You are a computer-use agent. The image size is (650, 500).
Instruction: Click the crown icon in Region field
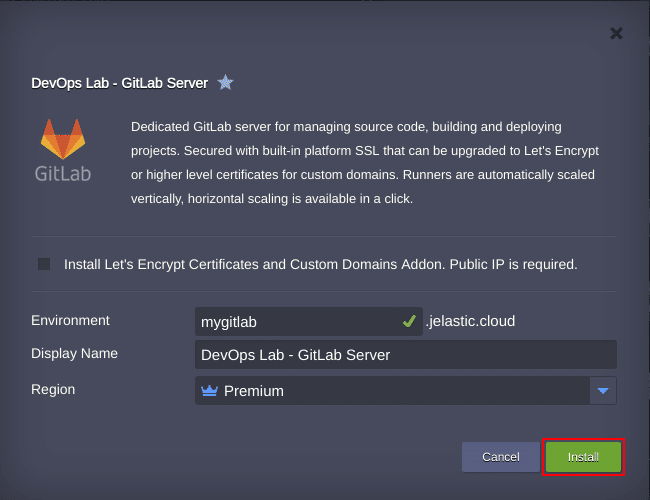(209, 391)
